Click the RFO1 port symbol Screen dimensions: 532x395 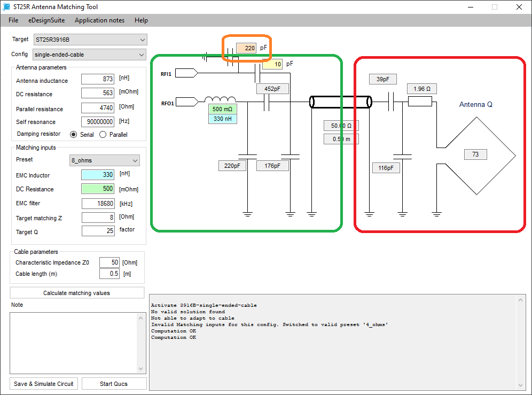point(186,102)
